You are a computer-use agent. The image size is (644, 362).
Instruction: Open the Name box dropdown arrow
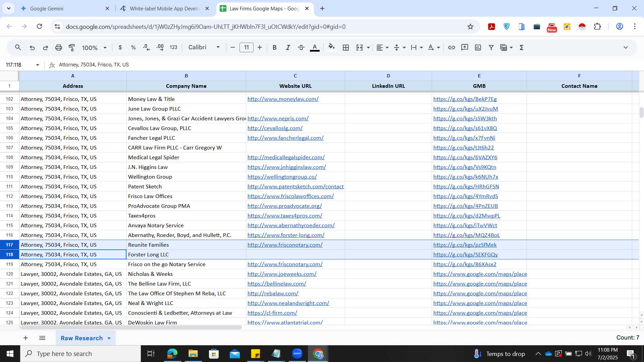[38, 65]
